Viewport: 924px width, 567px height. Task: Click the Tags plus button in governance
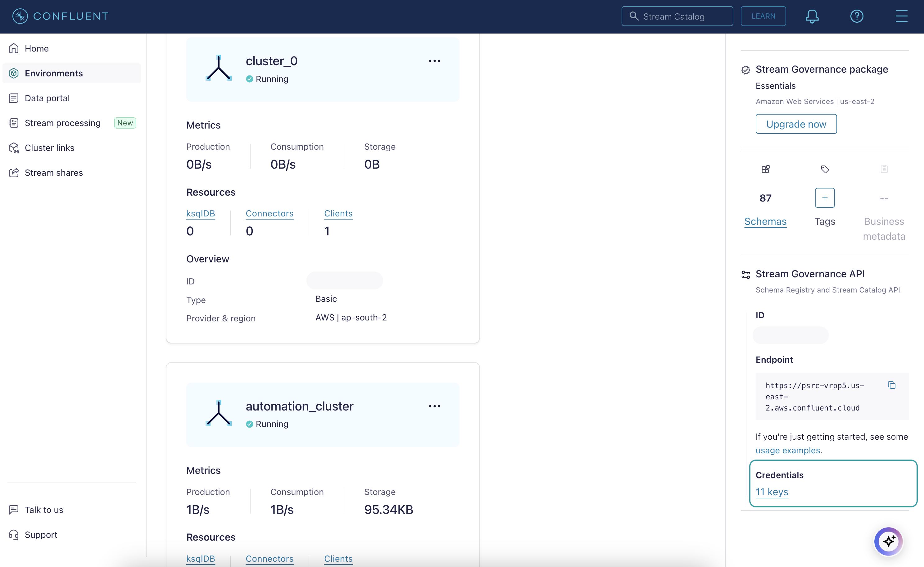pyautogui.click(x=825, y=197)
